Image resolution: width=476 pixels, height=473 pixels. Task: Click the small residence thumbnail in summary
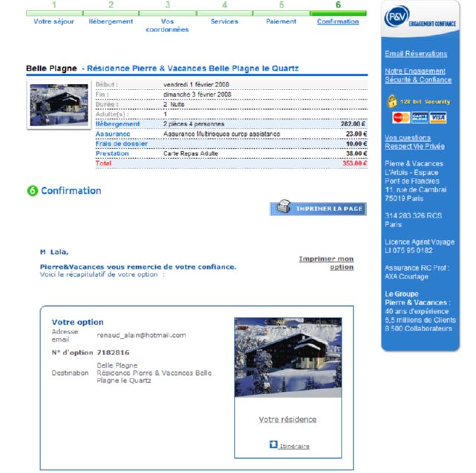(x=59, y=105)
